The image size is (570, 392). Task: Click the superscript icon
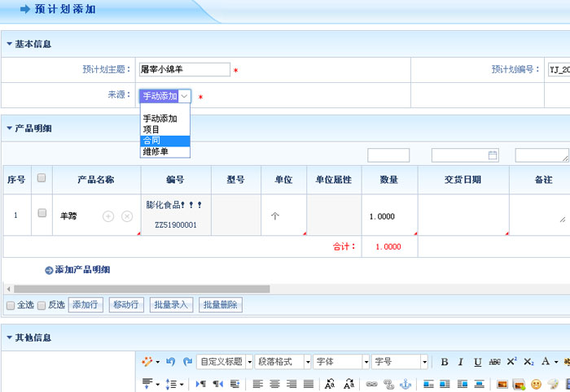(511, 362)
